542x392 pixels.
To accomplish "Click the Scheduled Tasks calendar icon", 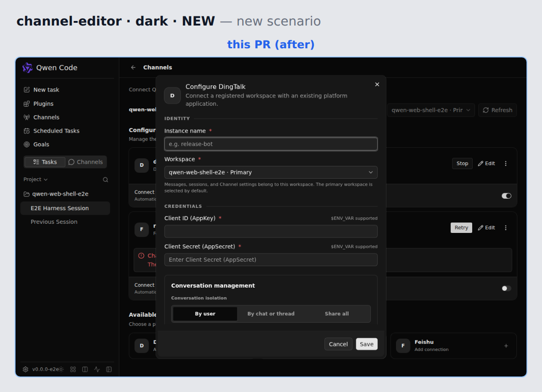I will tap(26, 131).
